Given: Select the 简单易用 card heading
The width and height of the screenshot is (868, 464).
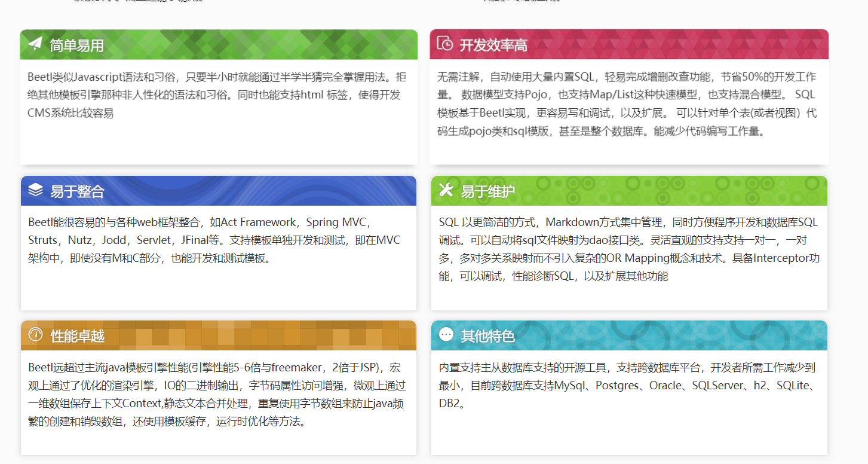Looking at the screenshot, I should coord(77,45).
